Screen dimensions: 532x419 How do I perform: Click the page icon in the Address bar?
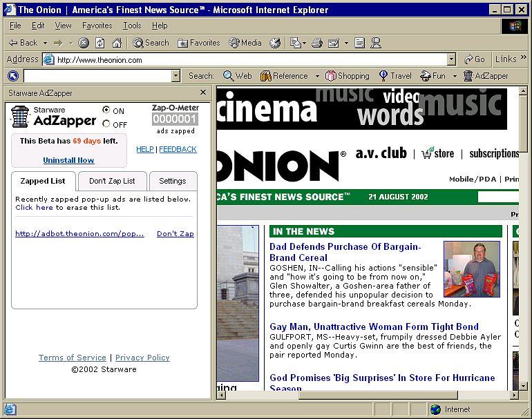[49, 59]
